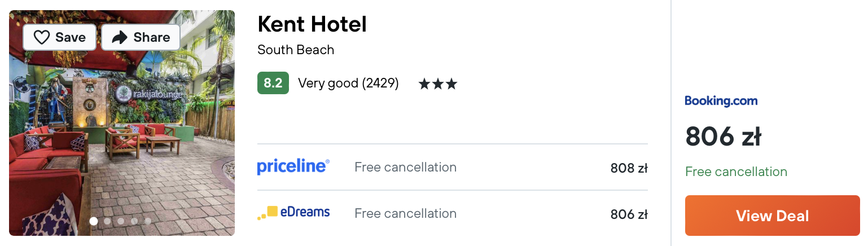
Task: Click the large Booking.com 806 zł price
Action: point(724,137)
